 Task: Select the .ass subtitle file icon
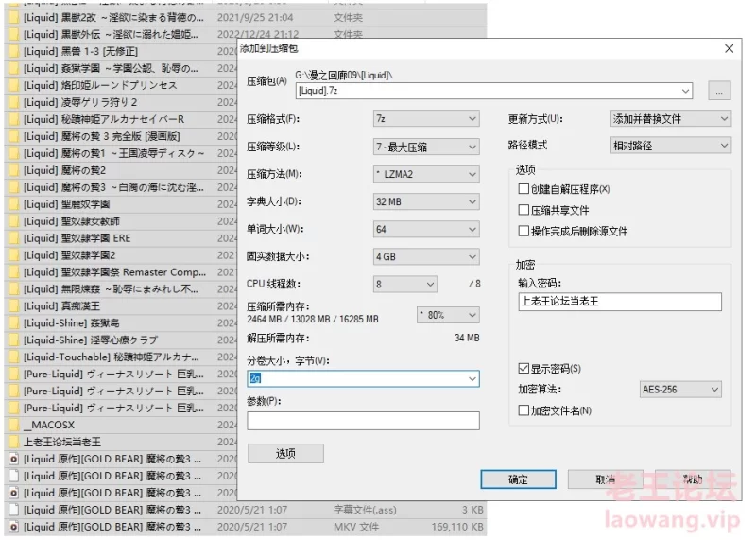(13, 510)
